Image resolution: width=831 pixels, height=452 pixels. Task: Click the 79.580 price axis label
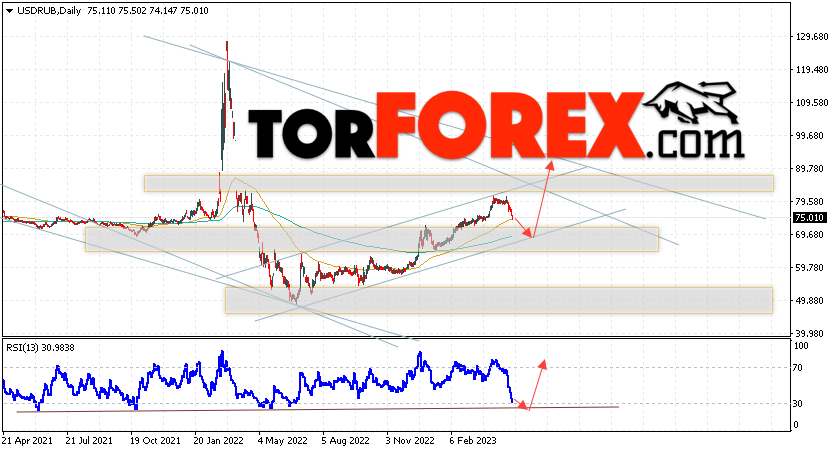click(x=809, y=201)
